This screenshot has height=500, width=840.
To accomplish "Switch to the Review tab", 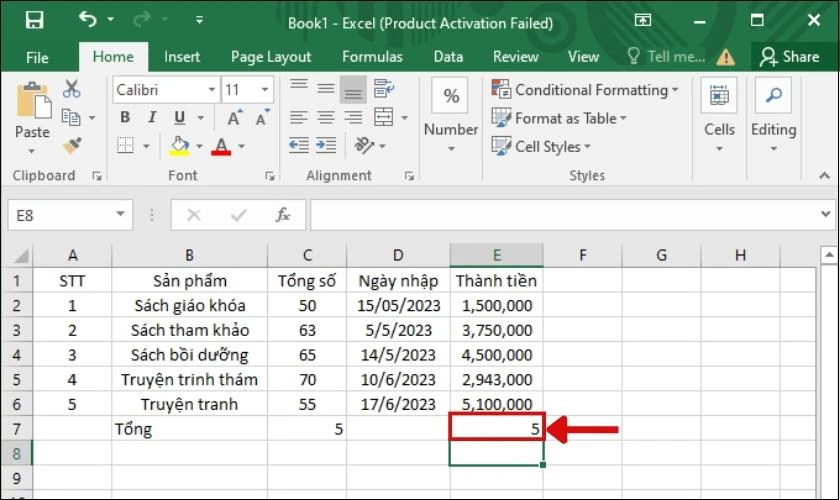I will point(515,57).
